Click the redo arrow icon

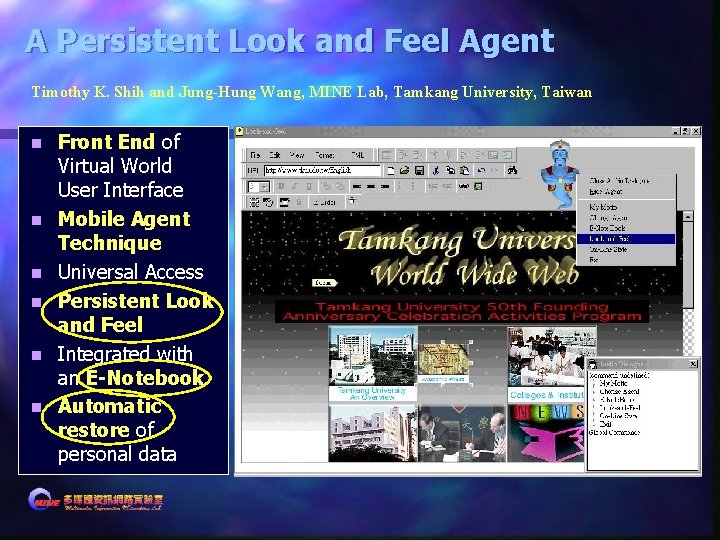tap(495, 170)
